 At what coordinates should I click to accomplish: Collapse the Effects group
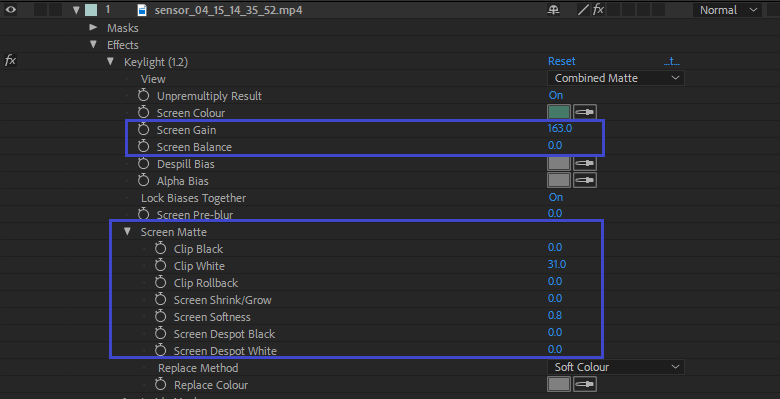tap(93, 44)
